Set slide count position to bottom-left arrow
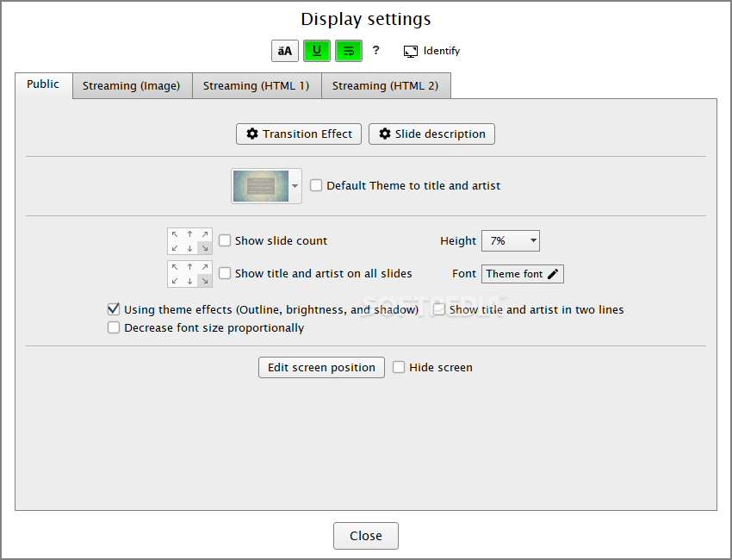The height and width of the screenshot is (560, 732). [175, 248]
